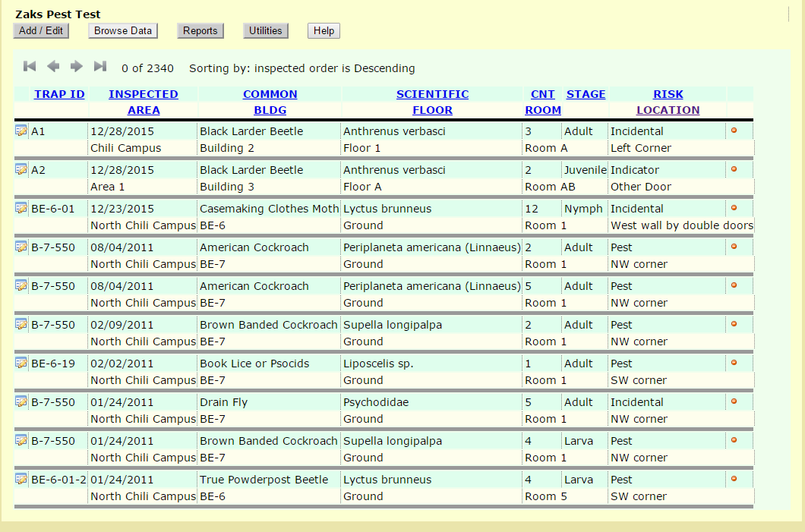Go to the next record page

click(x=77, y=66)
